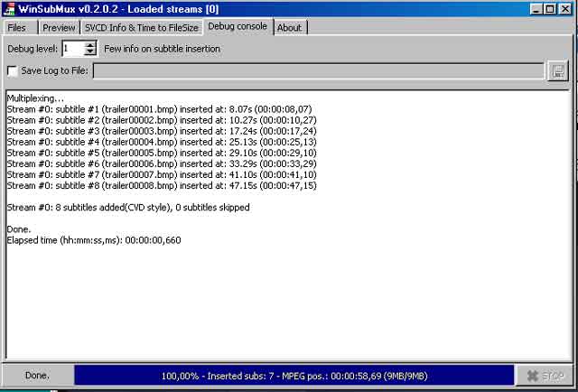Click log line for subtitle #2 trailer00002.bmp
The width and height of the screenshot is (578, 392).
pos(162,120)
